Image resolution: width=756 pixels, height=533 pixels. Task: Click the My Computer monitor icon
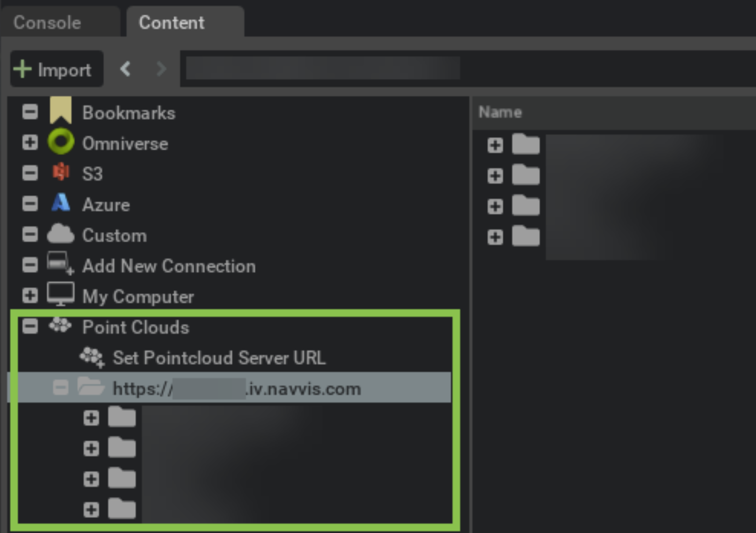pos(61,295)
